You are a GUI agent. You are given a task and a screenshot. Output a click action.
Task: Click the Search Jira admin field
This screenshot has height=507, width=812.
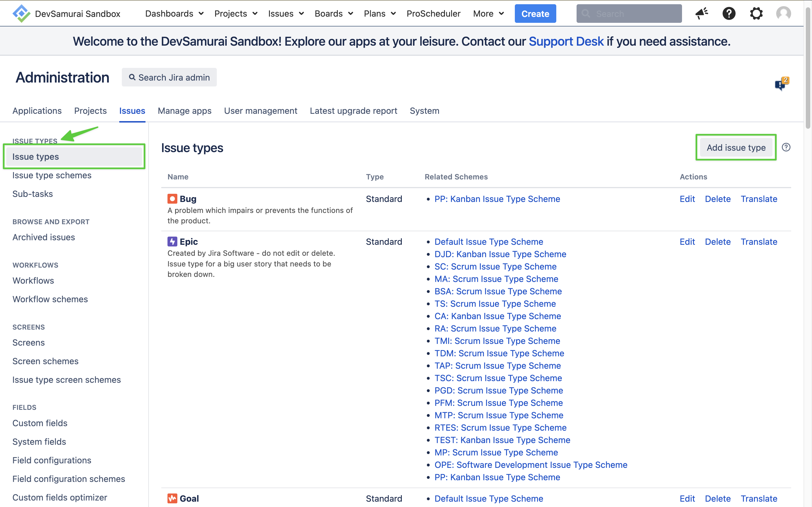point(169,77)
